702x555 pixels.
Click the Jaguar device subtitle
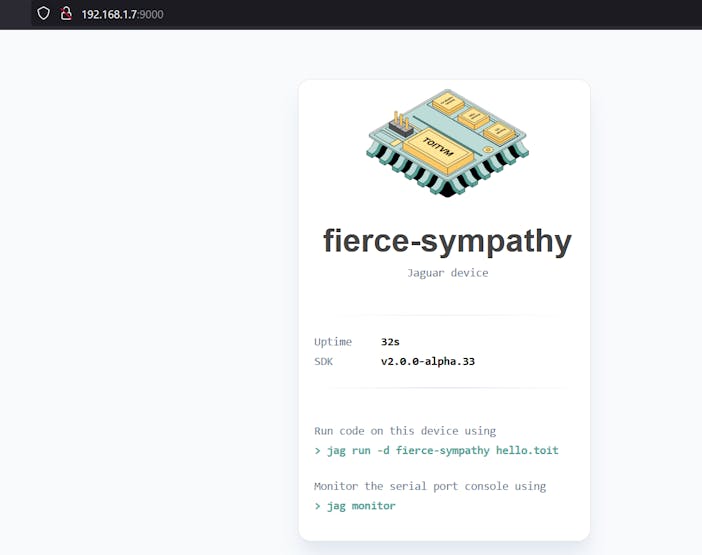coord(447,273)
